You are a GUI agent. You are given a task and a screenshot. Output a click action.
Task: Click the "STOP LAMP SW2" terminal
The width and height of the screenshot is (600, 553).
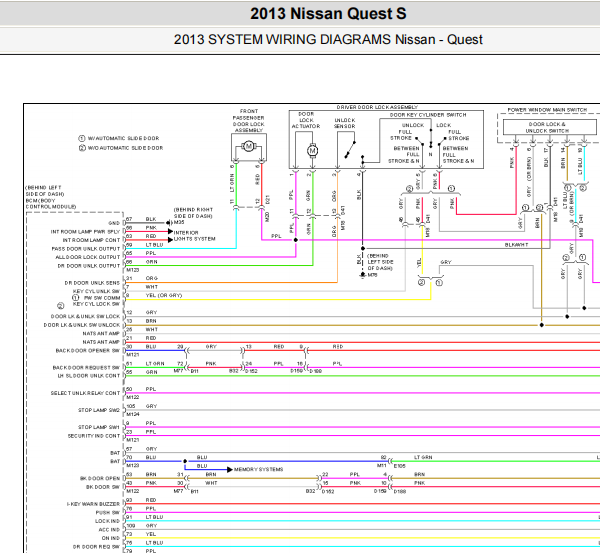point(99,410)
